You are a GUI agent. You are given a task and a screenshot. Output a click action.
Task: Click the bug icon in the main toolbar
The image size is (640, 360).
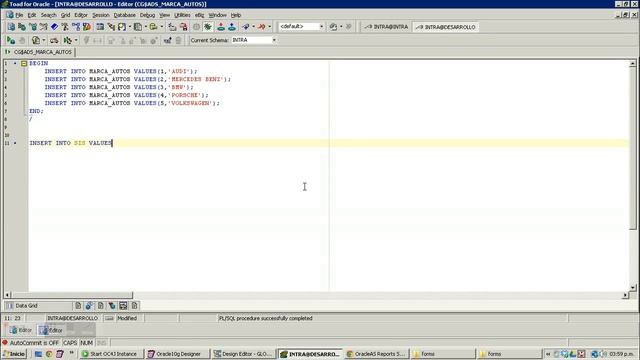point(208,27)
